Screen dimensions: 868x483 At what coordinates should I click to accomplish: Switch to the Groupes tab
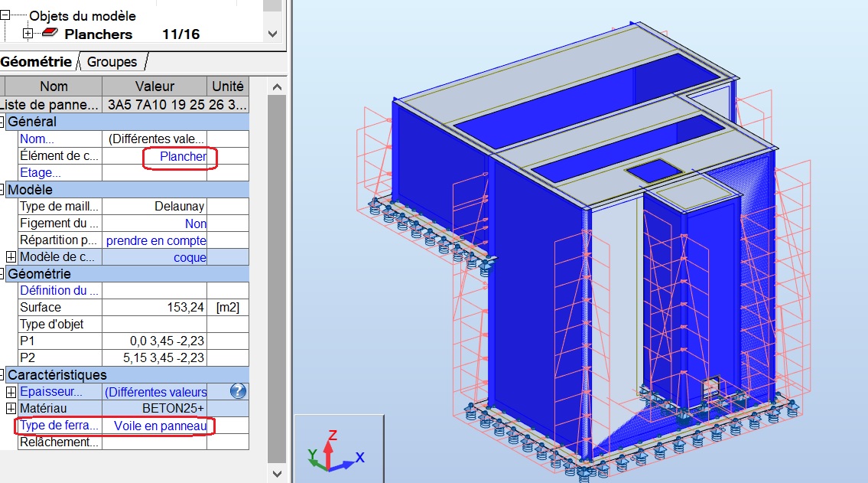click(111, 61)
